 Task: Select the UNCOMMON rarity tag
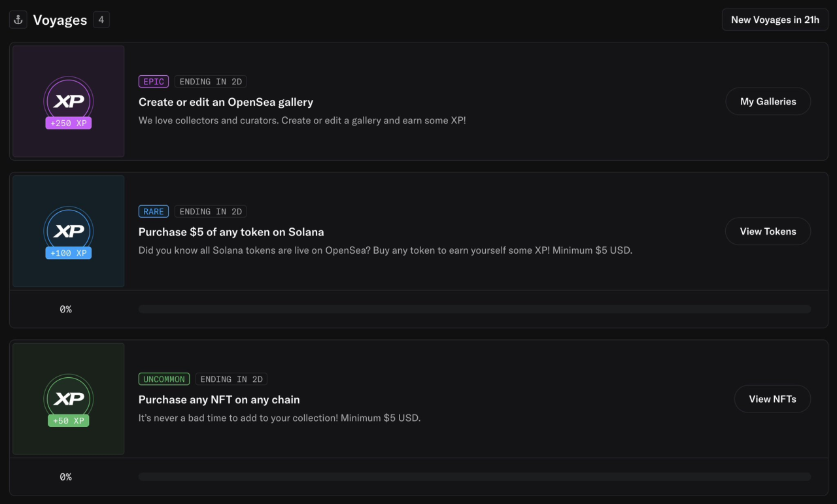coord(164,379)
